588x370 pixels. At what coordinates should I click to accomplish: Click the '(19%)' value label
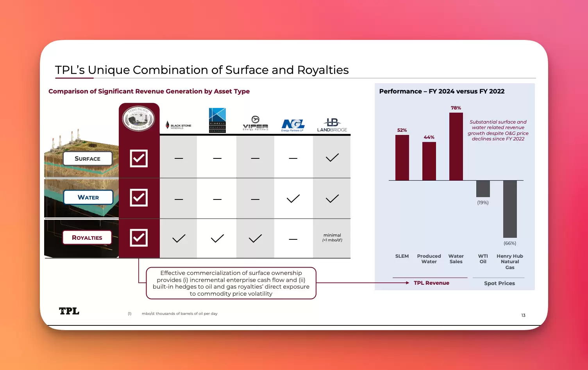click(483, 203)
